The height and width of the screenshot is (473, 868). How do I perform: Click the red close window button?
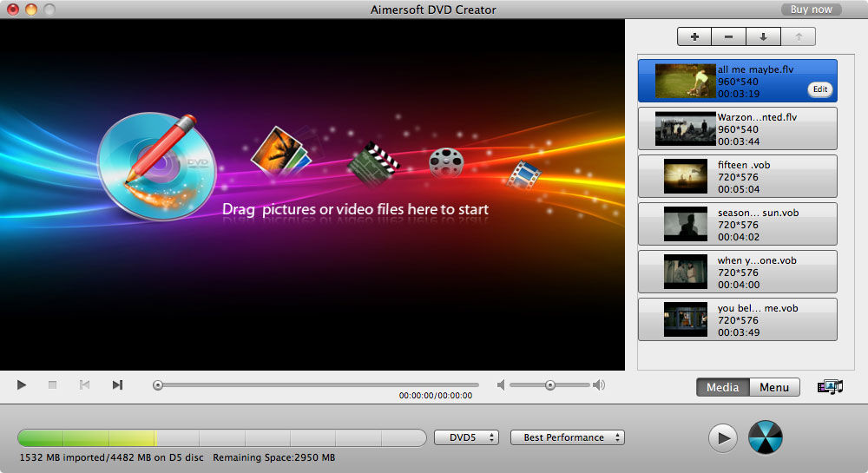point(12,10)
